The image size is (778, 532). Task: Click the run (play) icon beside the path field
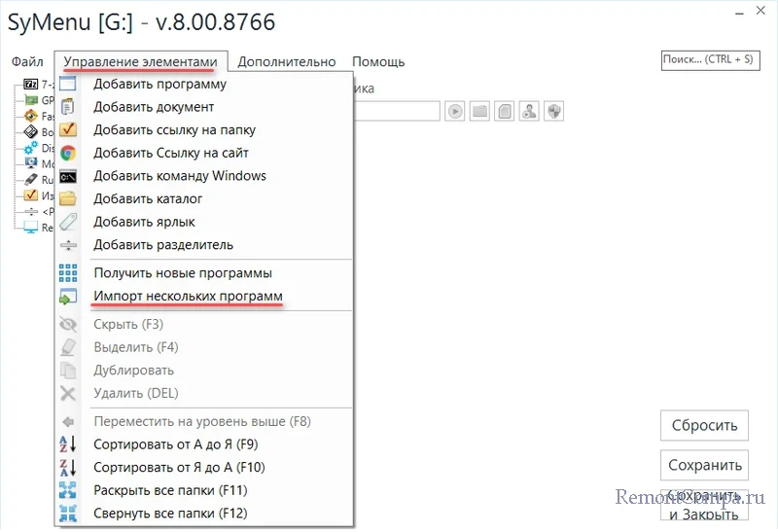click(455, 112)
